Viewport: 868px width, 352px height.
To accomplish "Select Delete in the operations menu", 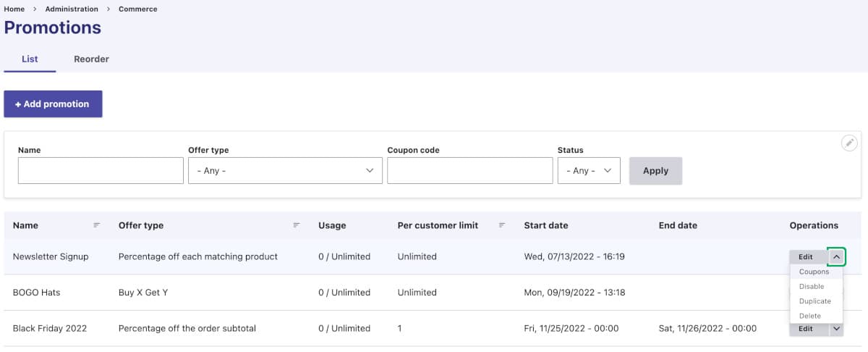I will pos(810,316).
